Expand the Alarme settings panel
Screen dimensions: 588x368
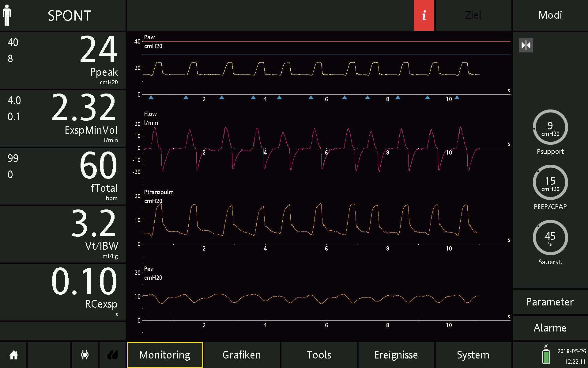click(x=550, y=328)
